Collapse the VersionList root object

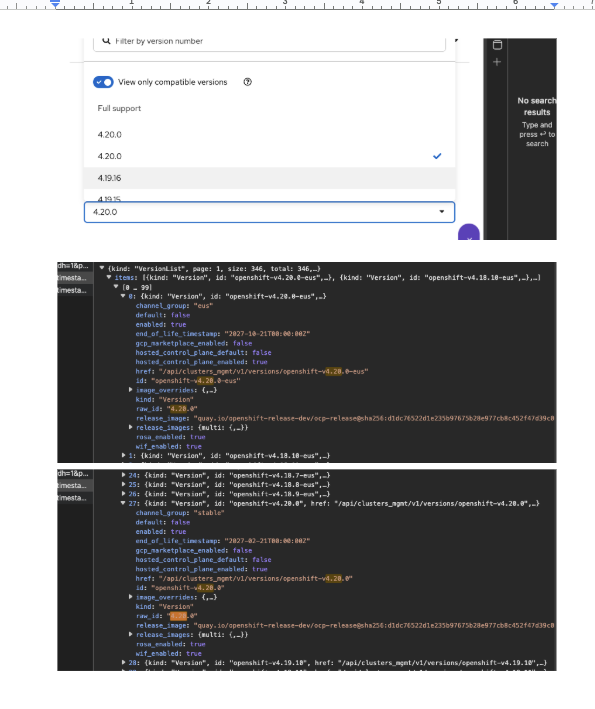click(102, 268)
